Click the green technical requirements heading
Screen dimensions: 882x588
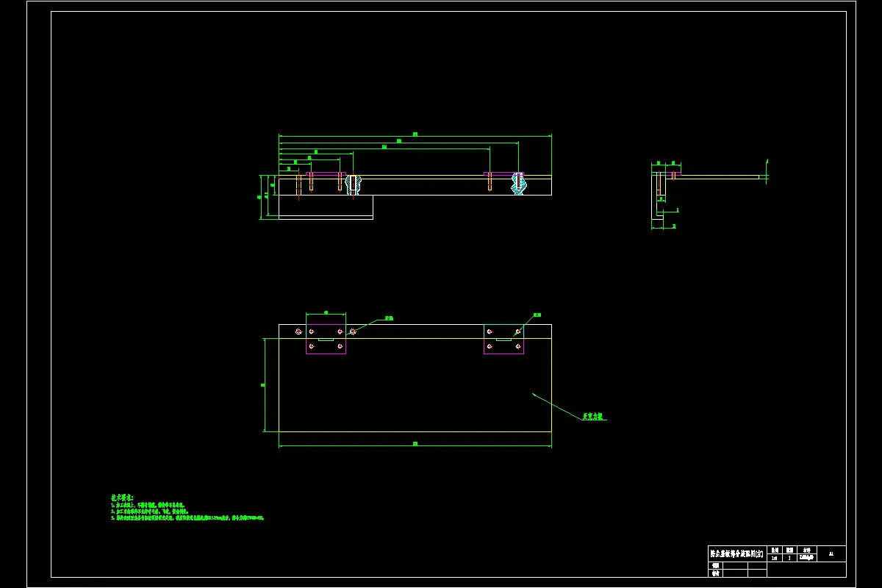(x=122, y=498)
